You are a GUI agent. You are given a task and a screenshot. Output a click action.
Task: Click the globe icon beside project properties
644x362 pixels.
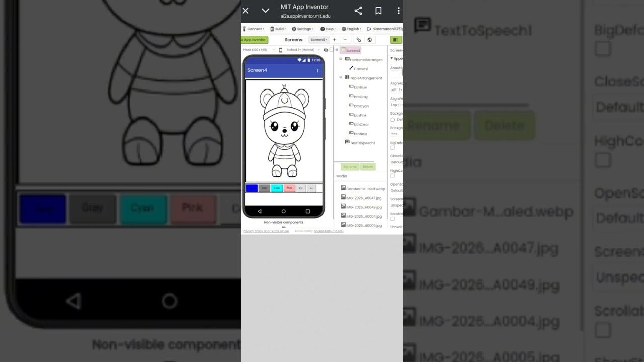tap(370, 40)
